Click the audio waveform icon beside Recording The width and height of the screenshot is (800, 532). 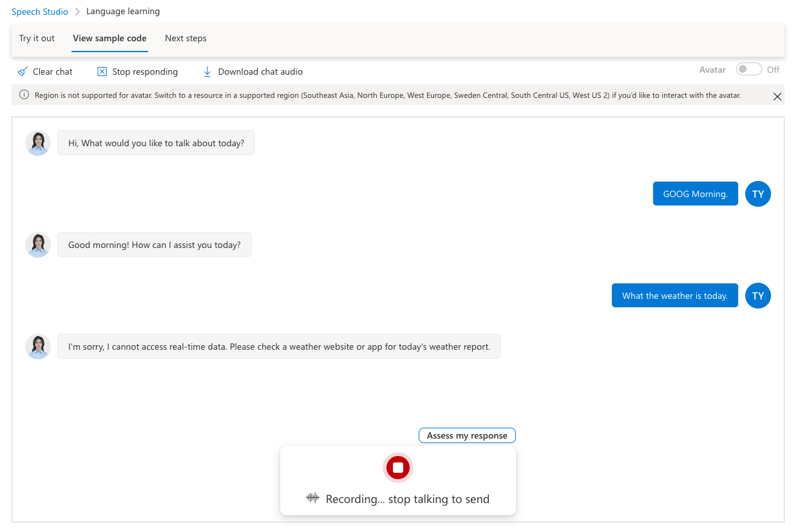(313, 498)
